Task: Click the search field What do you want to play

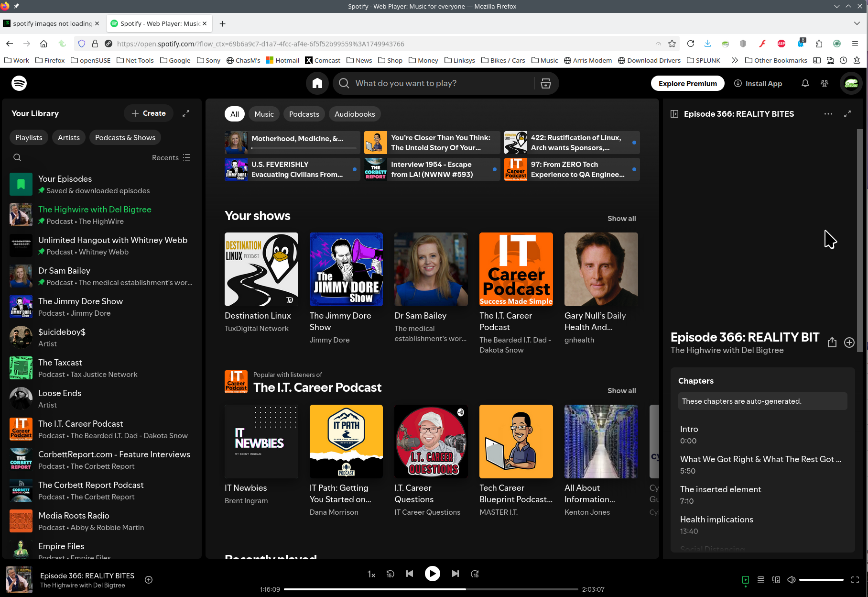Action: (445, 83)
